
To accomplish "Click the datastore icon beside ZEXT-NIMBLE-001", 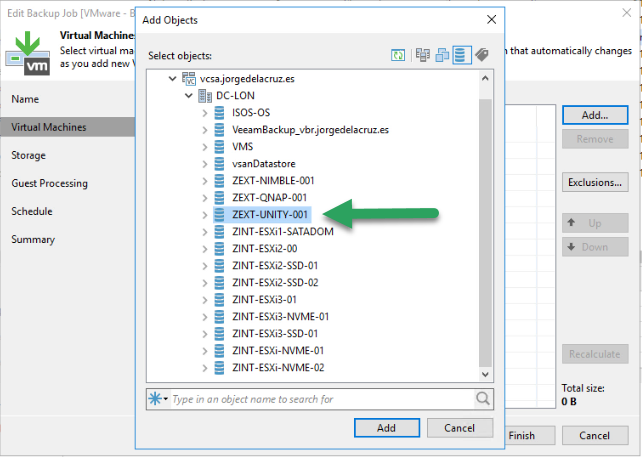I will 219,181.
